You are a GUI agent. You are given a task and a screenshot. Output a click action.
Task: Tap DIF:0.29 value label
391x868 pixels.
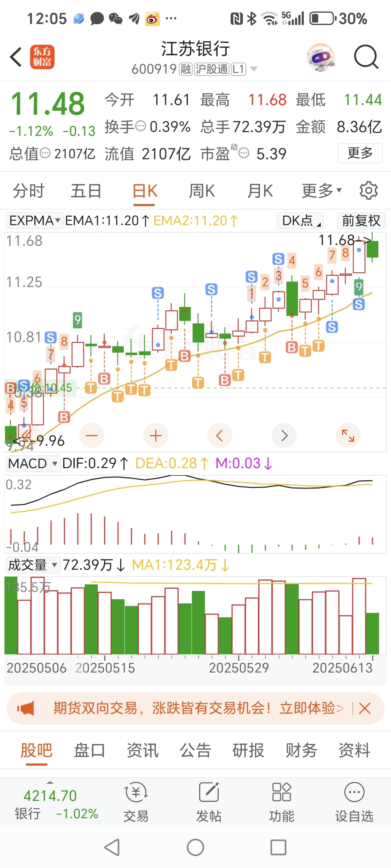pos(95,463)
